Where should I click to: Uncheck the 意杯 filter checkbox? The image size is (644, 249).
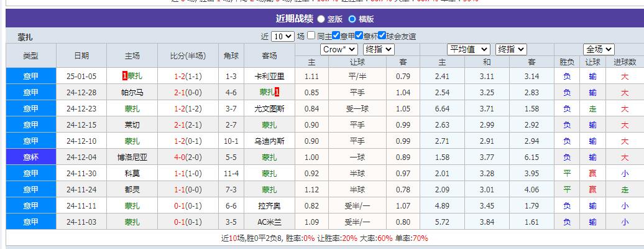(359, 36)
